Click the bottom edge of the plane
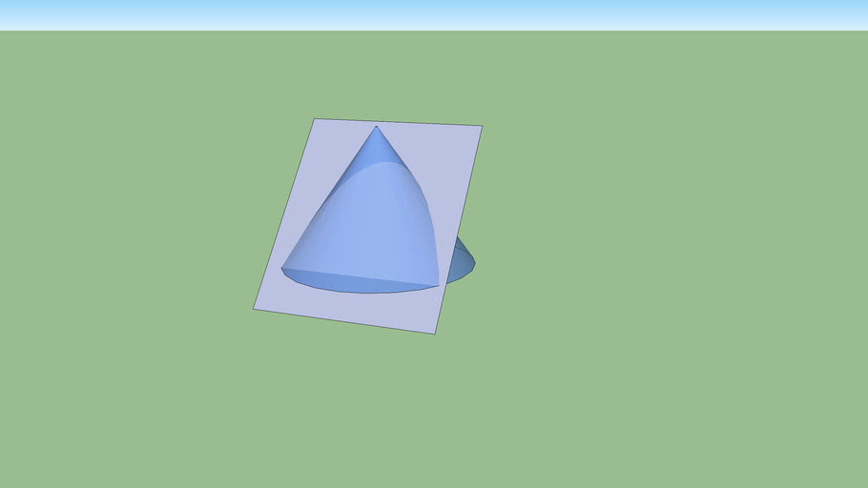 (x=343, y=321)
